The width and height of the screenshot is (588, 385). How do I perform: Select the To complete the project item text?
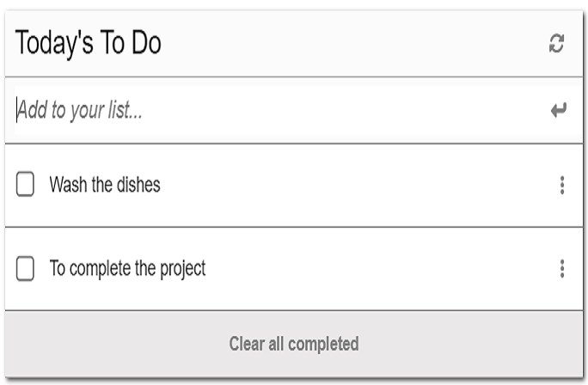[127, 268]
